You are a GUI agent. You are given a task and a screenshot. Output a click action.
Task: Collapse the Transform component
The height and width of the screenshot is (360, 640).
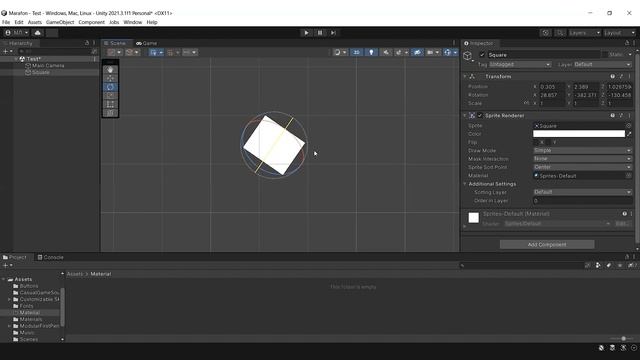coord(465,76)
